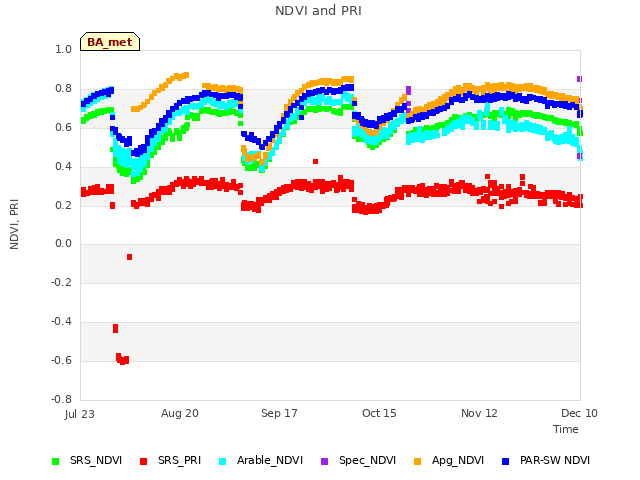Click the Time x-axis label
640x480 pixels.
coord(566,429)
